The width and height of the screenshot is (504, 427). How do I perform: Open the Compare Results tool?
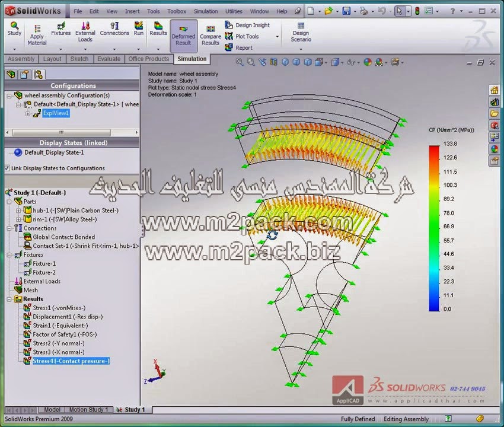210,36
